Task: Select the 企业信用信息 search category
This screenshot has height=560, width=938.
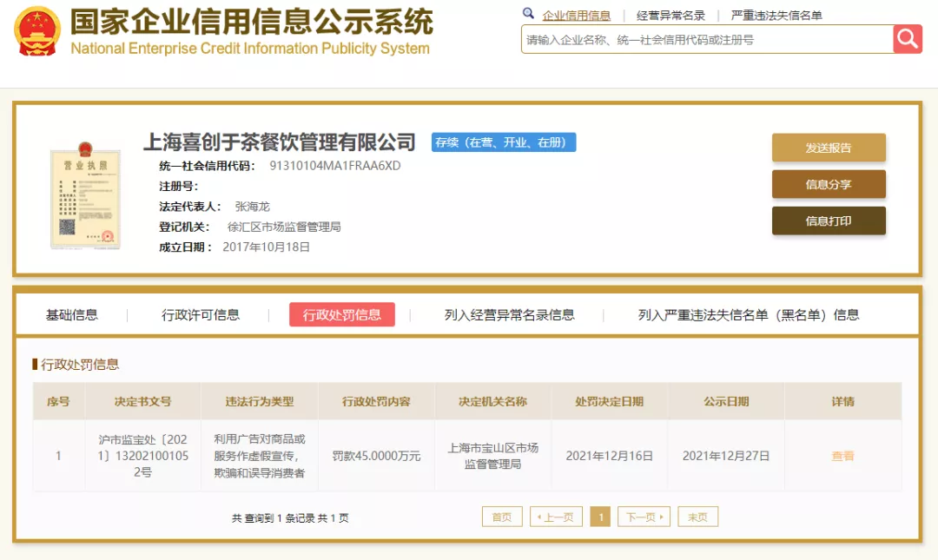Action: click(x=576, y=16)
